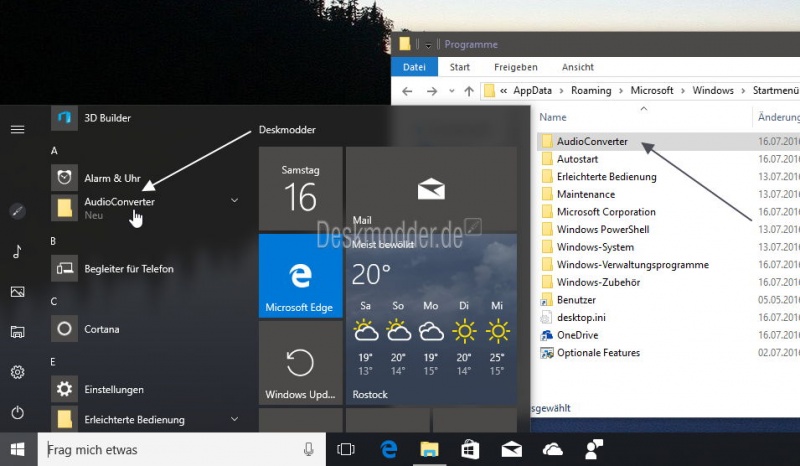Click the Deskmodder tile group title

click(x=287, y=130)
